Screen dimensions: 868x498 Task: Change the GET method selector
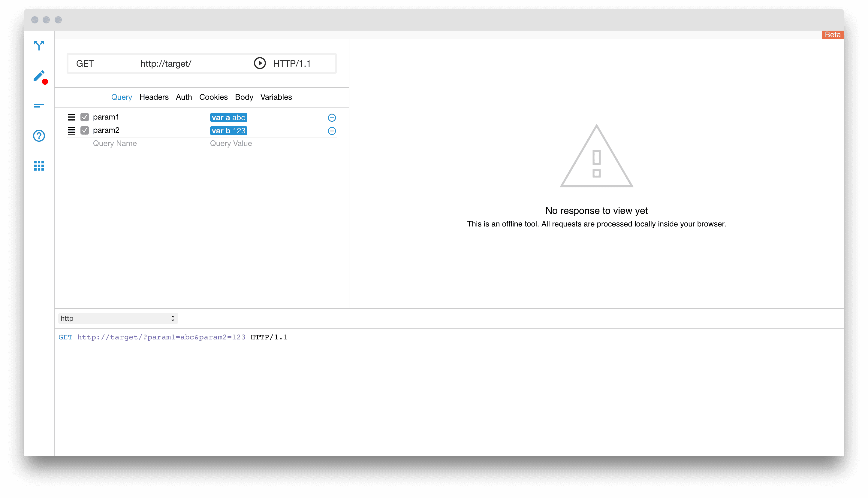tap(85, 64)
